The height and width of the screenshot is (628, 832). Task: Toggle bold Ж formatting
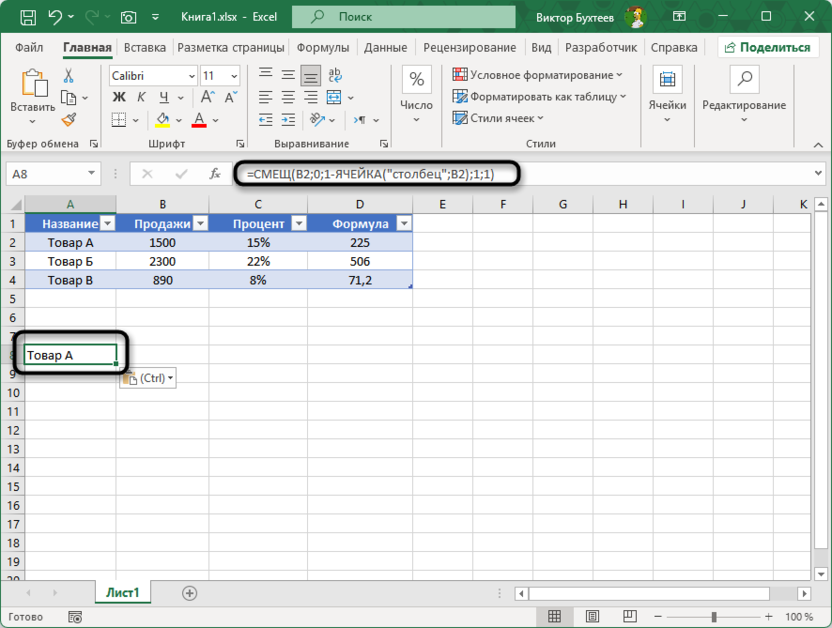pyautogui.click(x=118, y=97)
